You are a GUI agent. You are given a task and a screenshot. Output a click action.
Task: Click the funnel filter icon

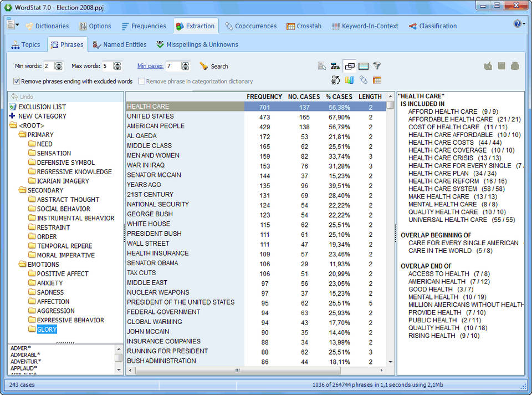point(377,66)
